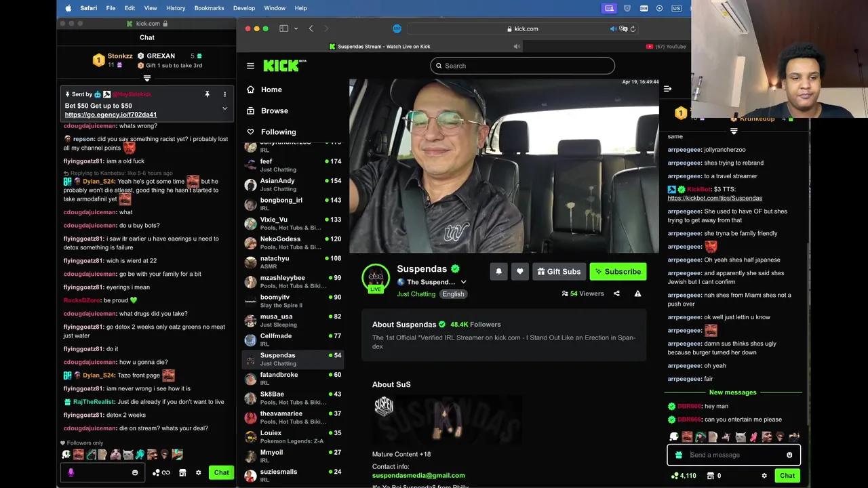Click the kick.com address bar

522,28
